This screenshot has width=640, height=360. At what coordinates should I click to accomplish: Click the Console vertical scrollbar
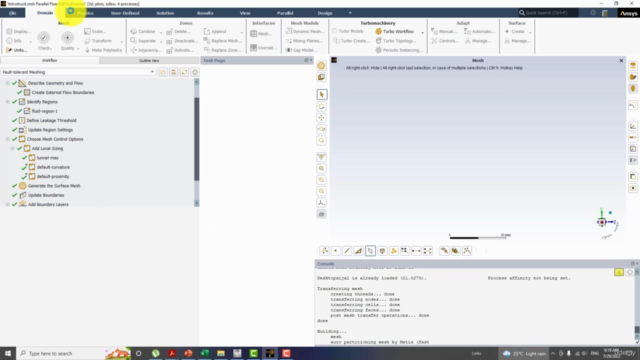point(637,329)
